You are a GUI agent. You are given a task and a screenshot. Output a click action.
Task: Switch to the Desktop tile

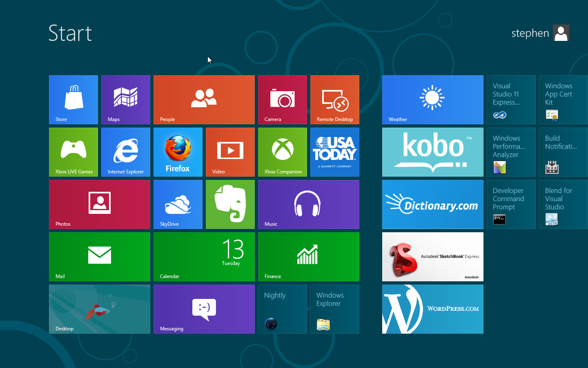[100, 309]
